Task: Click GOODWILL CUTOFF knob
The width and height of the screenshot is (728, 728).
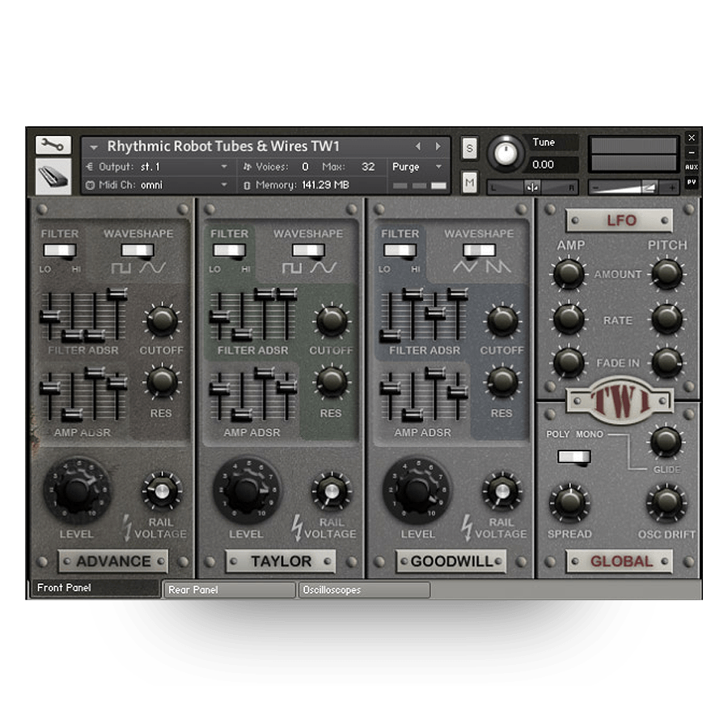Action: pos(502,320)
